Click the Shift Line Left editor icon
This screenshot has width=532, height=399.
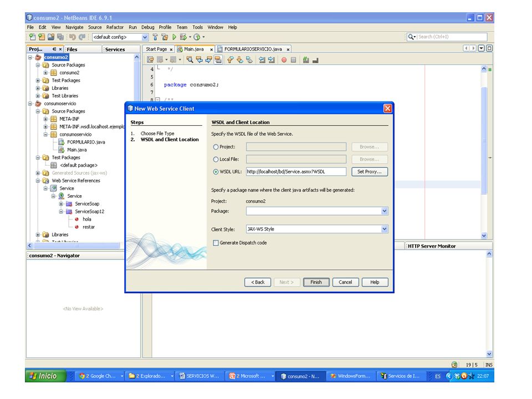coord(262,60)
